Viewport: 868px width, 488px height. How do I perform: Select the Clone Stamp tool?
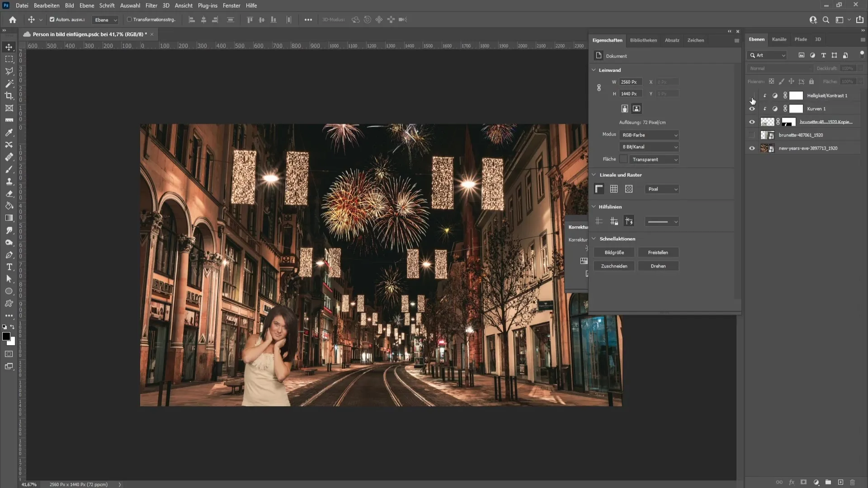point(9,182)
